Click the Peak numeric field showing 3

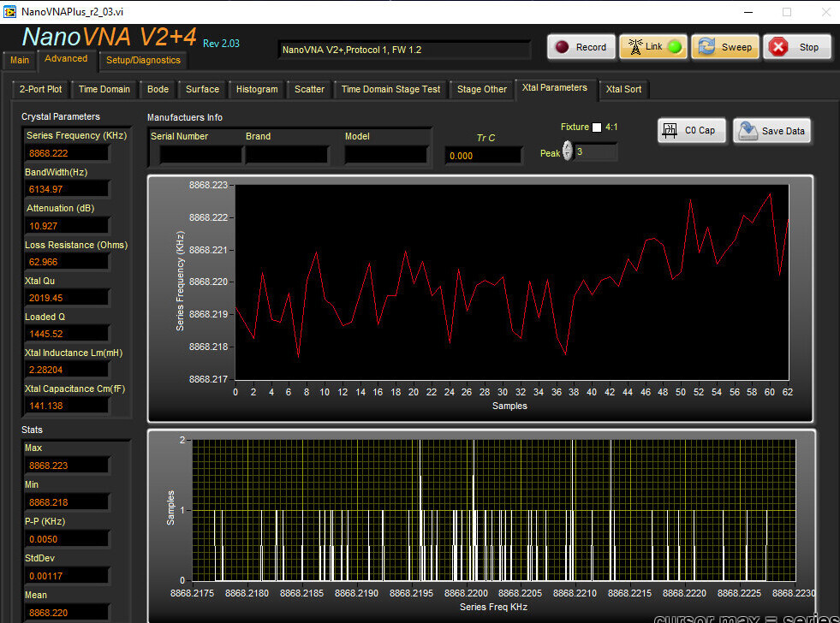pyautogui.click(x=595, y=152)
